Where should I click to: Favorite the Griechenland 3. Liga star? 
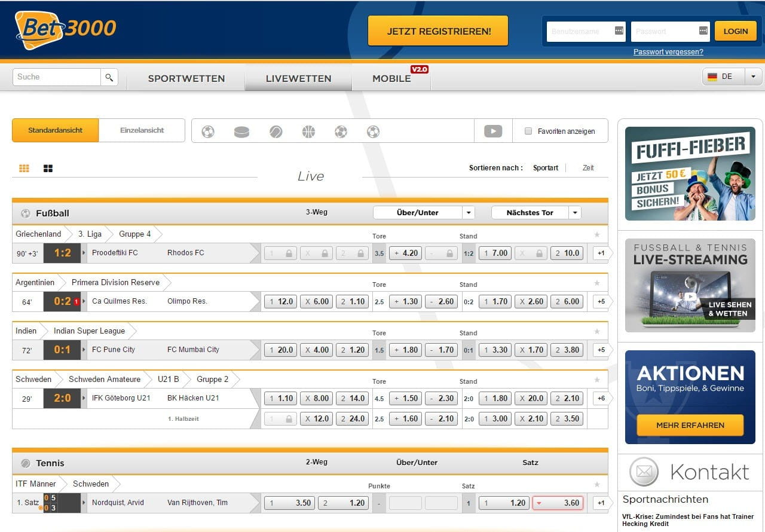coord(596,235)
